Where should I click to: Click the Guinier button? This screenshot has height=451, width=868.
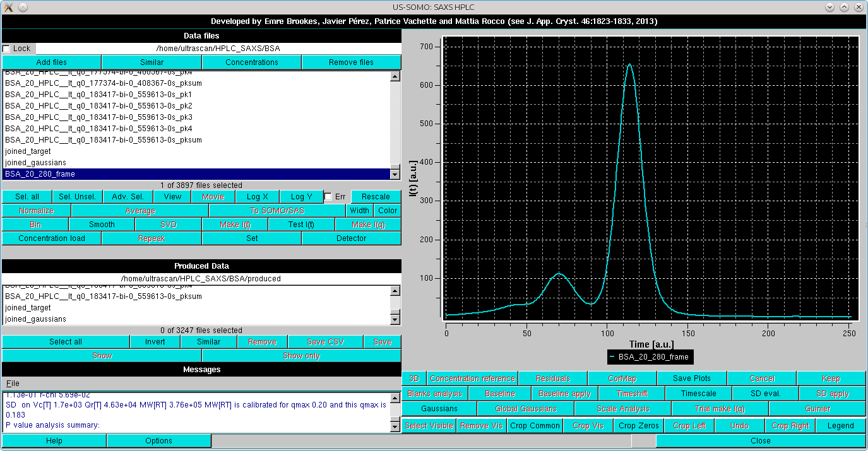click(817, 409)
